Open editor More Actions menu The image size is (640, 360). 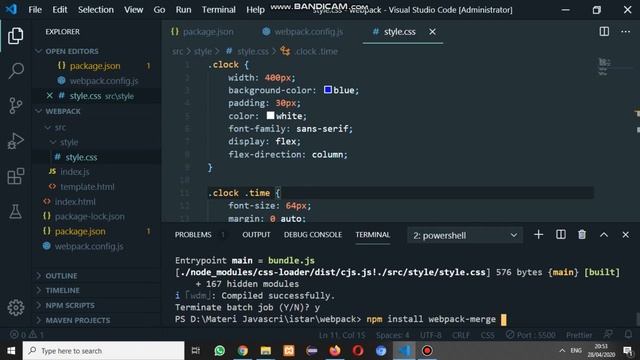625,31
